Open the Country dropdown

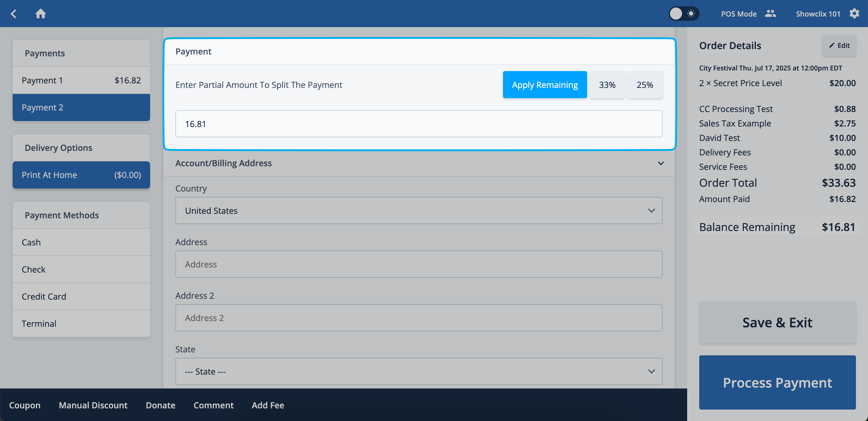[419, 210]
